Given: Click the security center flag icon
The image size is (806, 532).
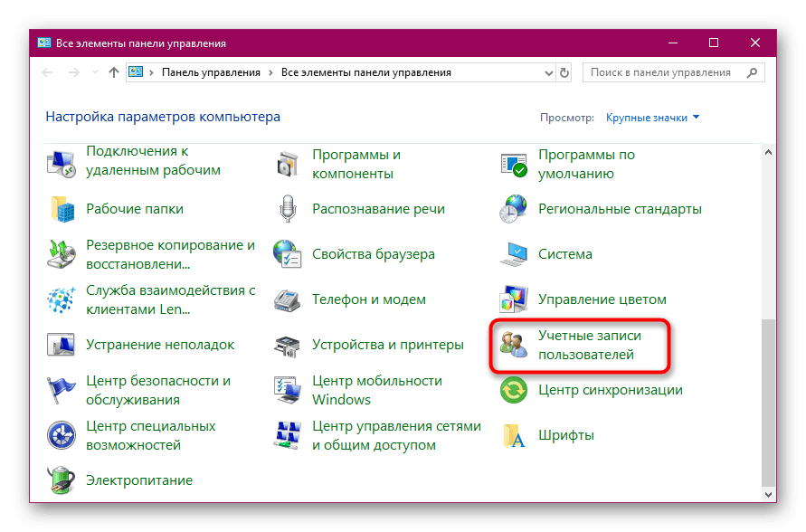Looking at the screenshot, I should (62, 390).
